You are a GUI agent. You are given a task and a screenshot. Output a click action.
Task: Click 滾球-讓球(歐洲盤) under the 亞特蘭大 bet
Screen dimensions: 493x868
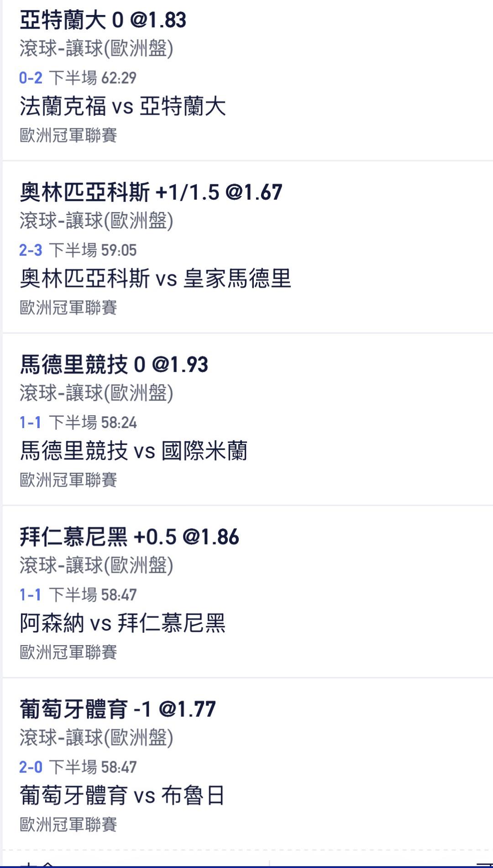96,49
